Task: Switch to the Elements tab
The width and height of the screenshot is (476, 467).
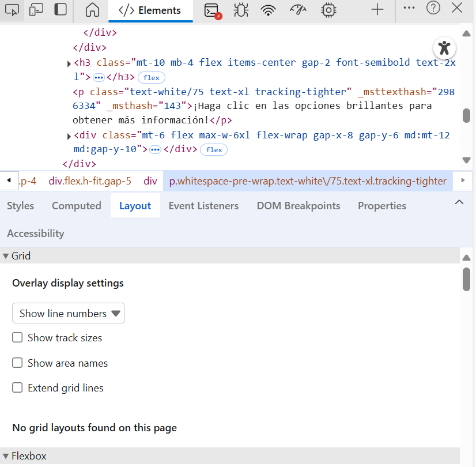Action: pos(150,10)
